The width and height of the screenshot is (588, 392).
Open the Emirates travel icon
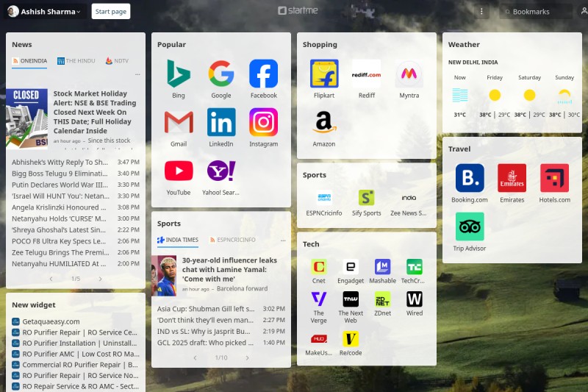[x=512, y=178]
